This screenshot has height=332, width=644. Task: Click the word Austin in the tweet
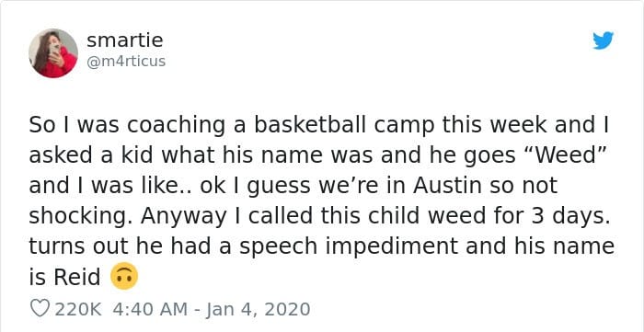pyautogui.click(x=447, y=186)
